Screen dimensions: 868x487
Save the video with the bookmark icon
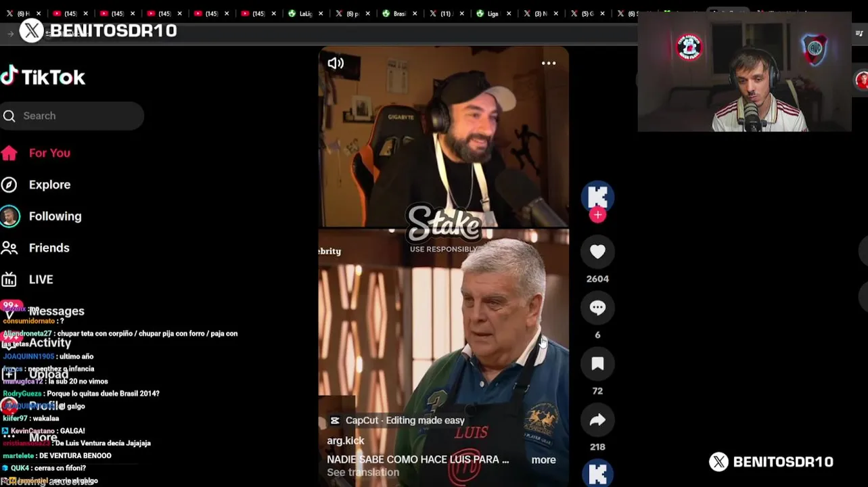click(597, 364)
